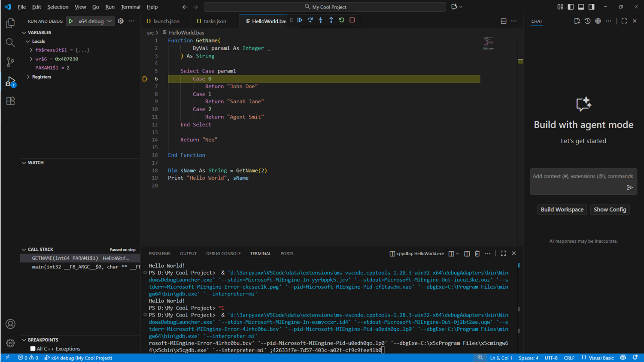Switch to the Debug Console tab
The height and width of the screenshot is (362, 644).
223,253
